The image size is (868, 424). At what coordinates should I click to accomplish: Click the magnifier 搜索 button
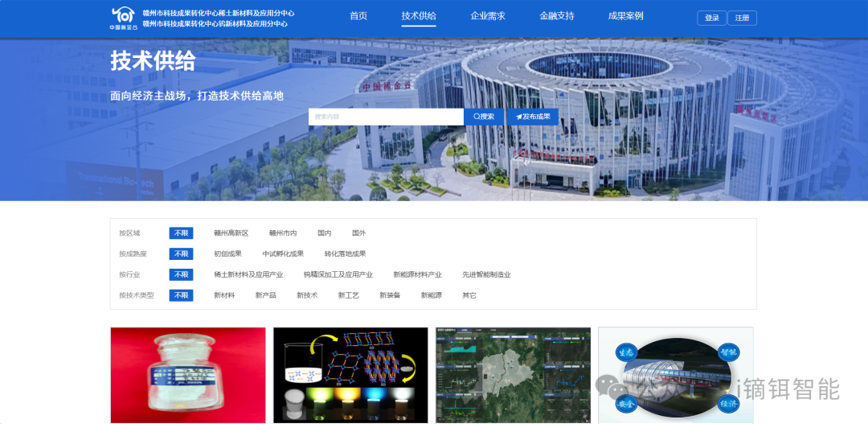point(484,117)
